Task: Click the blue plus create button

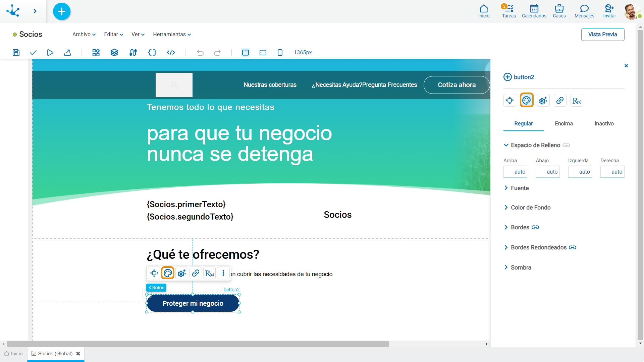Action: coord(62,11)
